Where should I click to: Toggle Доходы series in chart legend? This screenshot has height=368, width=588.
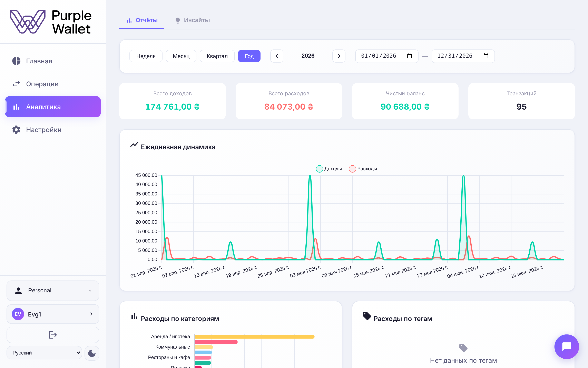coord(329,169)
